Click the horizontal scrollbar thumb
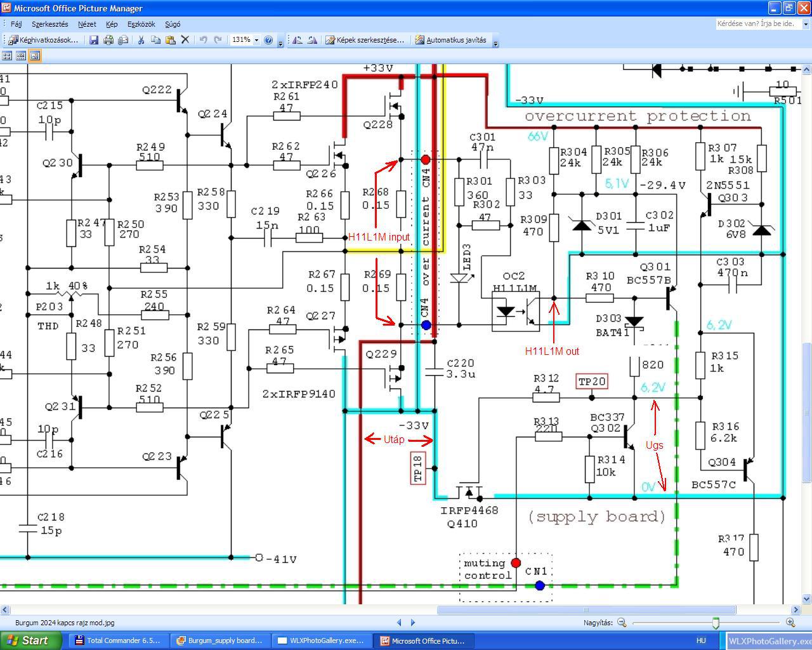812x650 pixels. [586, 610]
